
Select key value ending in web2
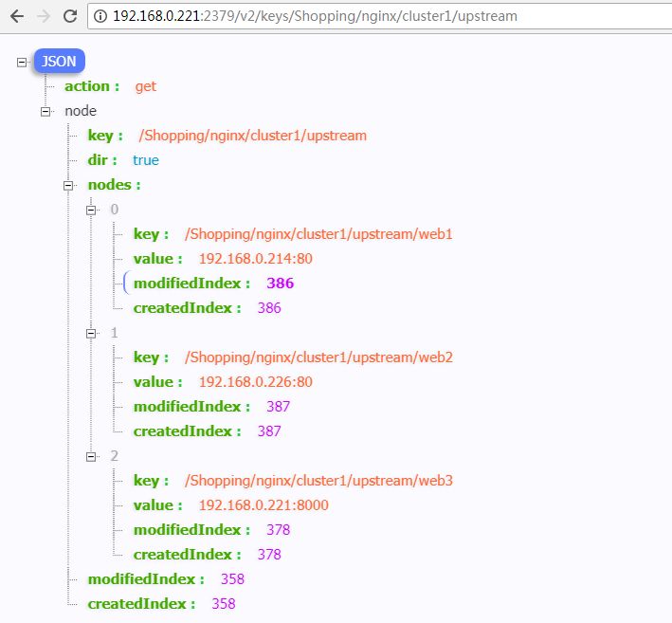pyautogui.click(x=318, y=357)
